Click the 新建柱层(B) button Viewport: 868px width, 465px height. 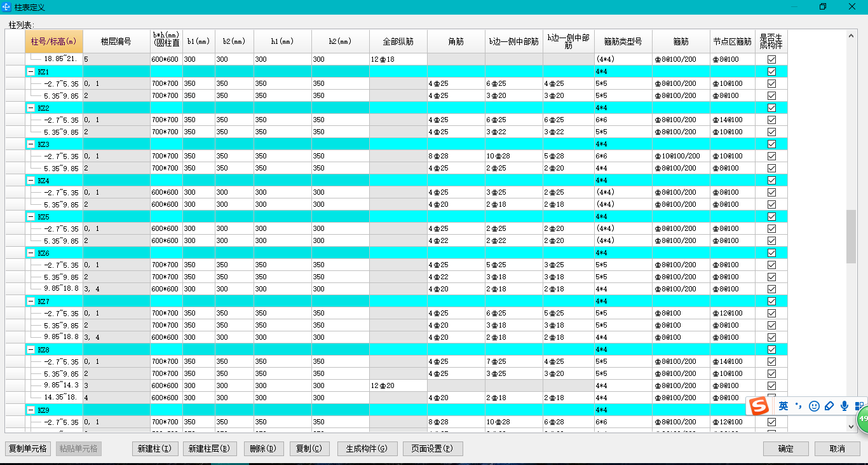[210, 448]
